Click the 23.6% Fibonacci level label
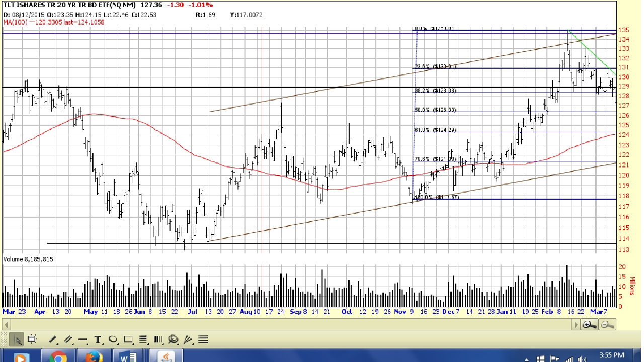The image size is (644, 362). tap(435, 66)
